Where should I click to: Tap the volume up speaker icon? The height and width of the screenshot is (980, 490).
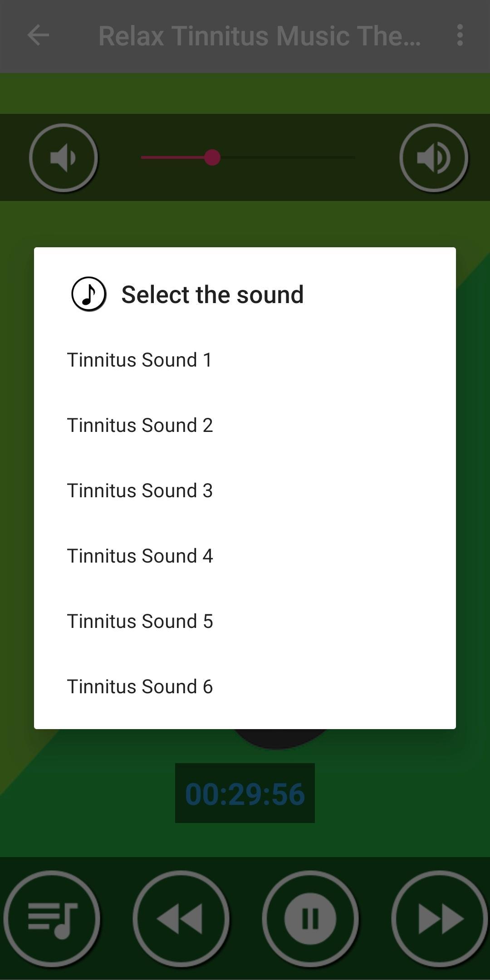pos(434,157)
